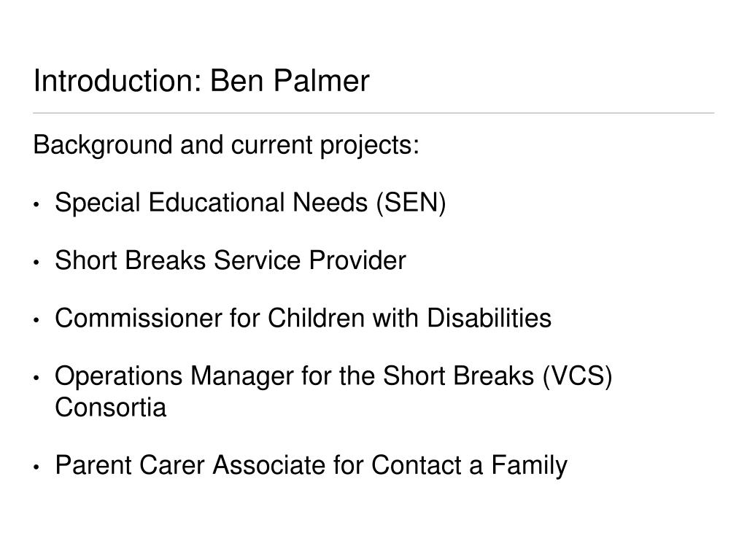Image resolution: width=747 pixels, height=560 pixels.
Task: Click the words Contact a Family
Action: [469, 465]
